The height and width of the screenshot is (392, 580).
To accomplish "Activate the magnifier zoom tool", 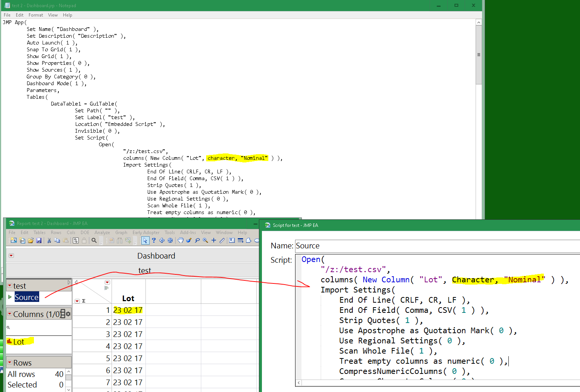I will (x=205, y=240).
